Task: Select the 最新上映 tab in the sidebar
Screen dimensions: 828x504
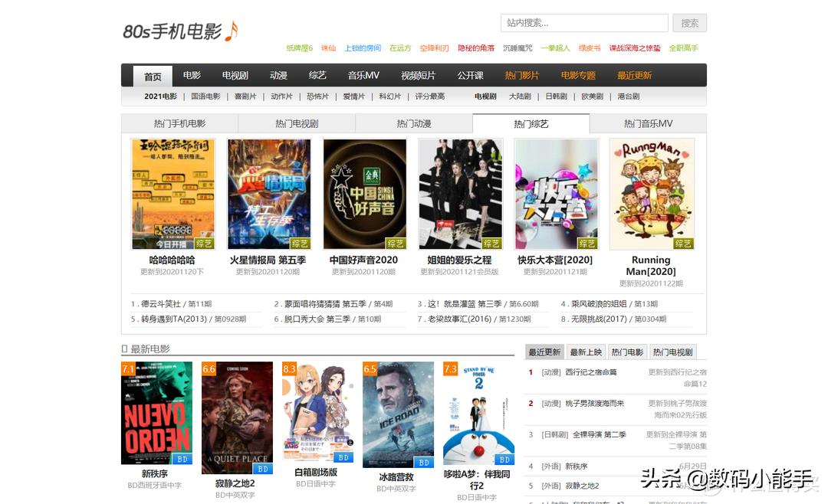Action: (x=585, y=351)
